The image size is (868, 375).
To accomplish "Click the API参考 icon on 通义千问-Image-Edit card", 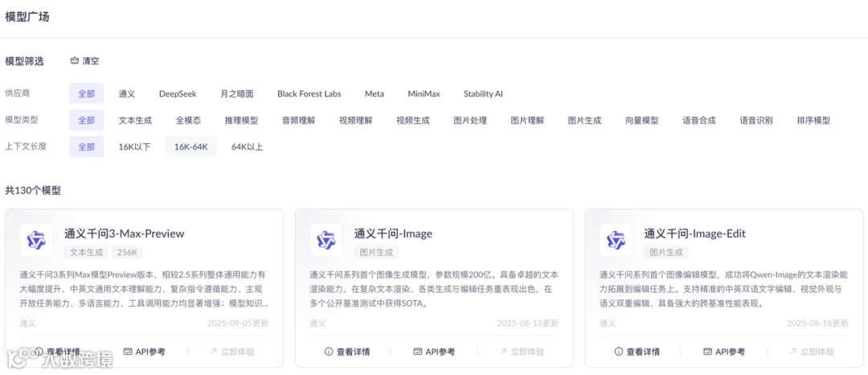I will point(708,352).
